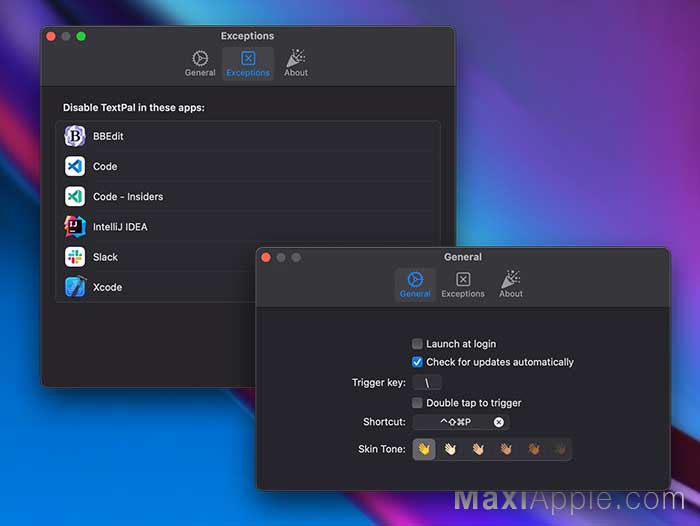Click the Slack app icon
Viewport: 700px width, 526px height.
[x=75, y=257]
